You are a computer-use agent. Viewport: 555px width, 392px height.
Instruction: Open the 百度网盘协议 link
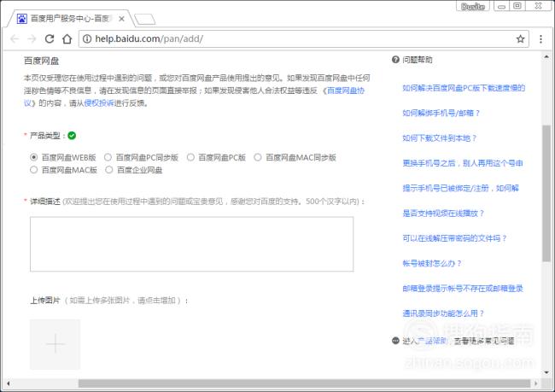pyautogui.click(x=346, y=91)
